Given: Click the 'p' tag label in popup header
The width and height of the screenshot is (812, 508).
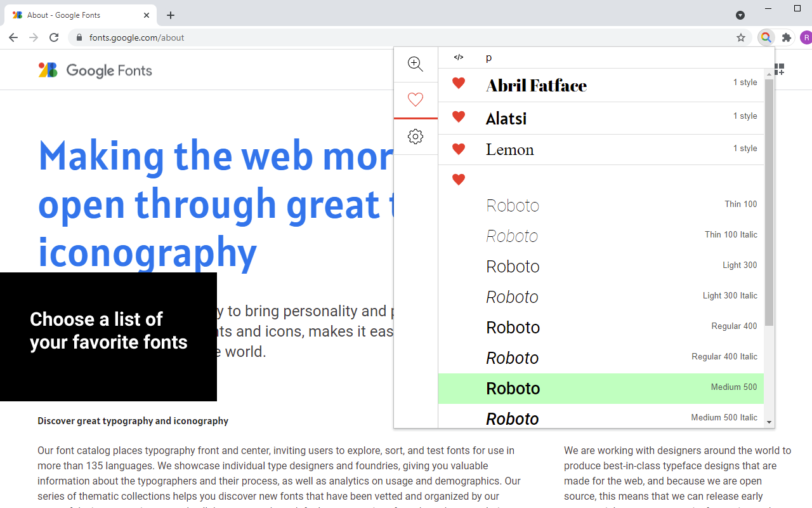Looking at the screenshot, I should [488, 58].
